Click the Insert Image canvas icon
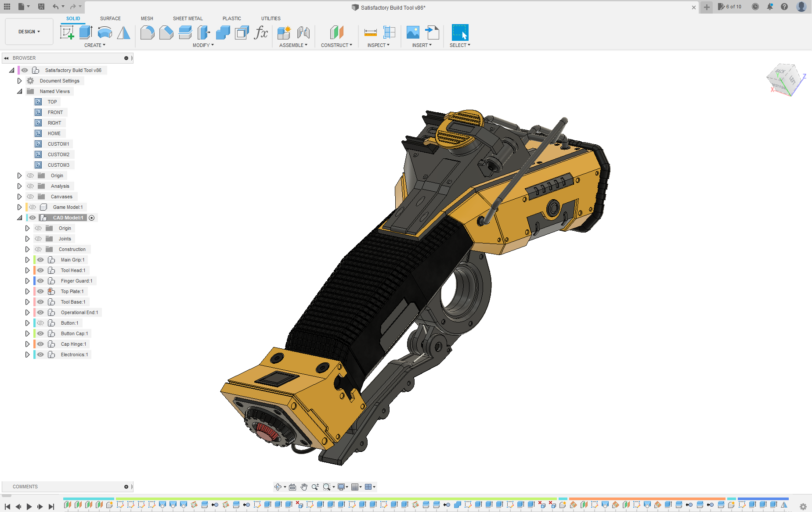Image resolution: width=812 pixels, height=512 pixels. pyautogui.click(x=413, y=32)
